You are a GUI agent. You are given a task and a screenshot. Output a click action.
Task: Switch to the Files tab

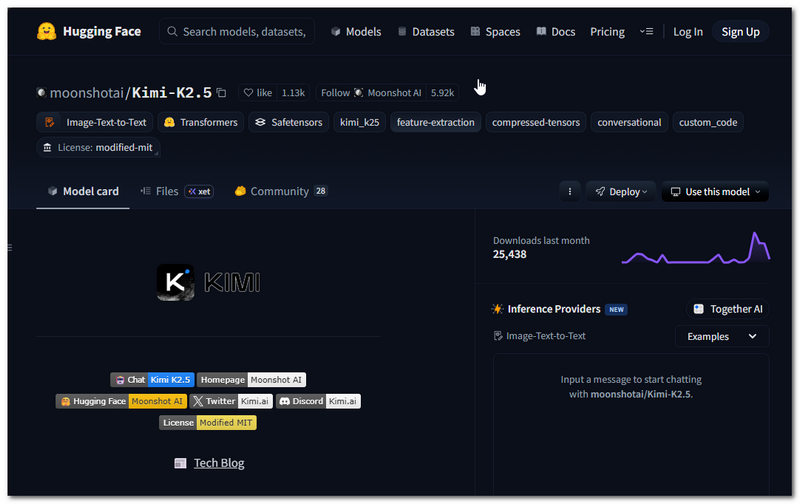tap(159, 192)
